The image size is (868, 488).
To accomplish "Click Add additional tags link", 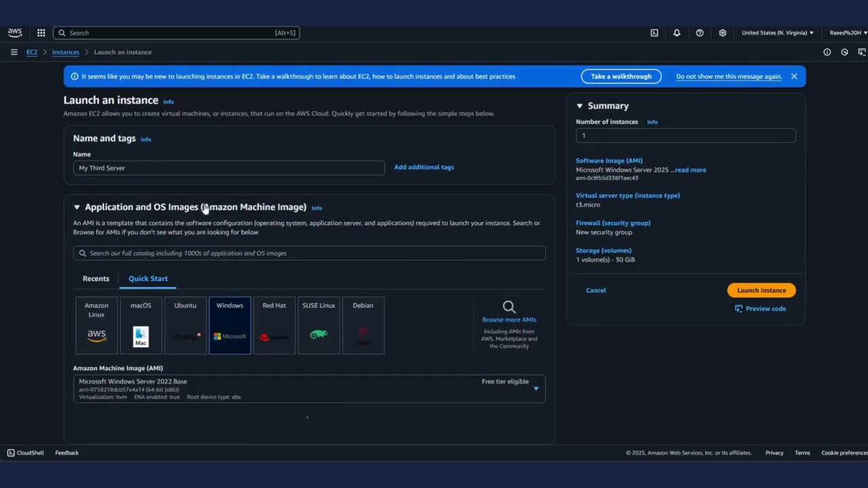I will (x=424, y=167).
